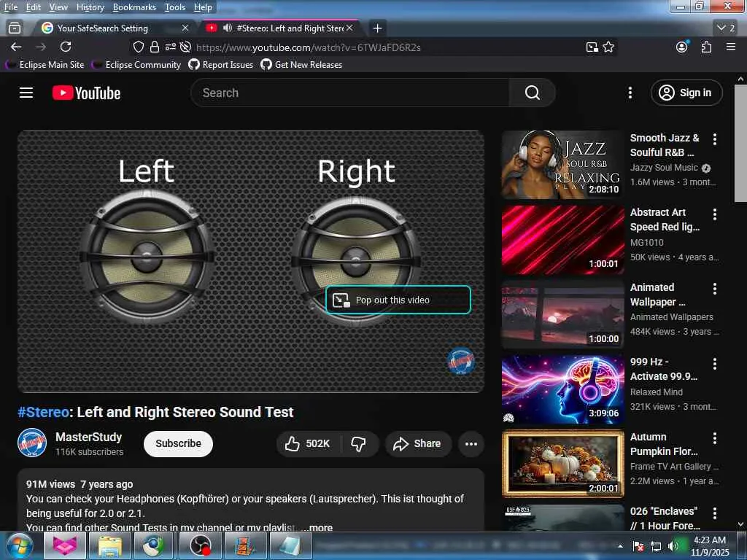Dislike the video with thumbs down

pyautogui.click(x=359, y=444)
